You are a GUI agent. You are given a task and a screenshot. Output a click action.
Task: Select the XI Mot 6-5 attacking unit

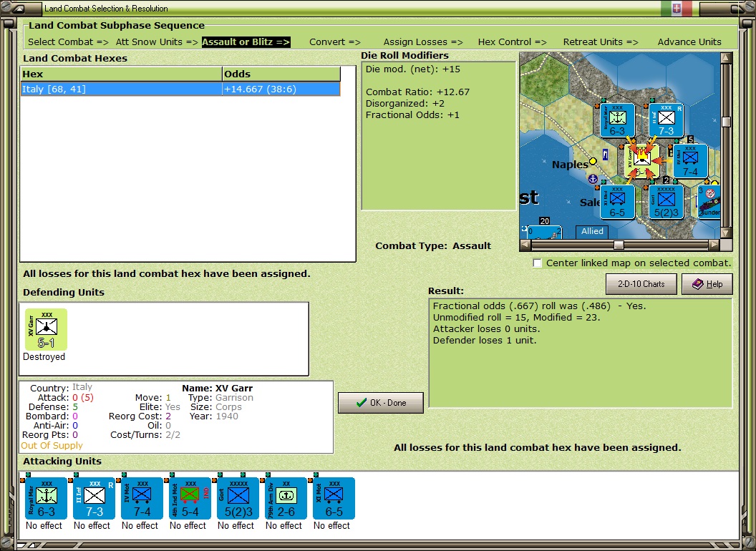pyautogui.click(x=334, y=499)
